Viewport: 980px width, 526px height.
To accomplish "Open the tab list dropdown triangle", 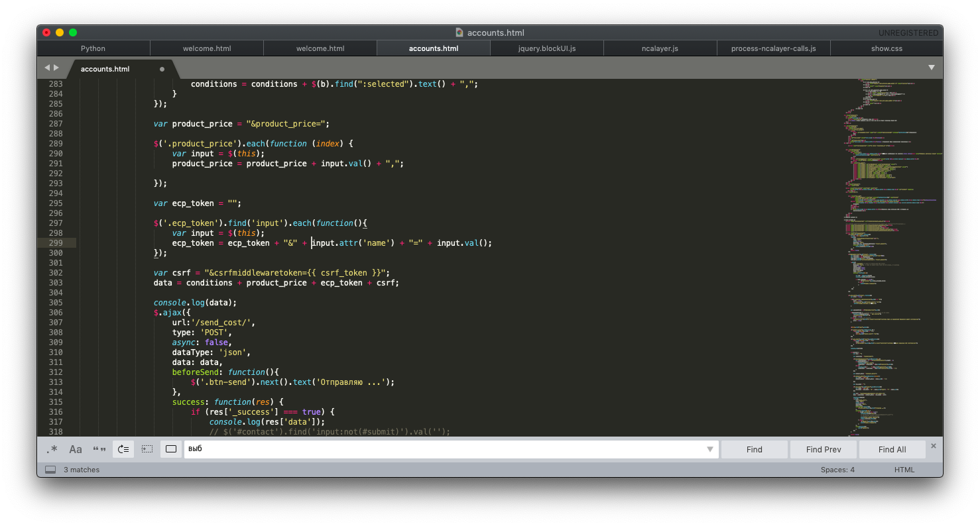I will 932,68.
